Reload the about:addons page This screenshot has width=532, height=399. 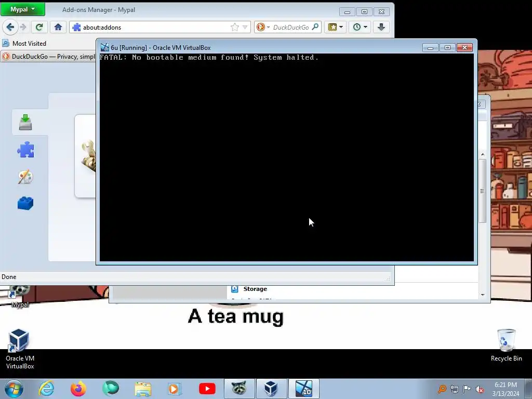39,27
